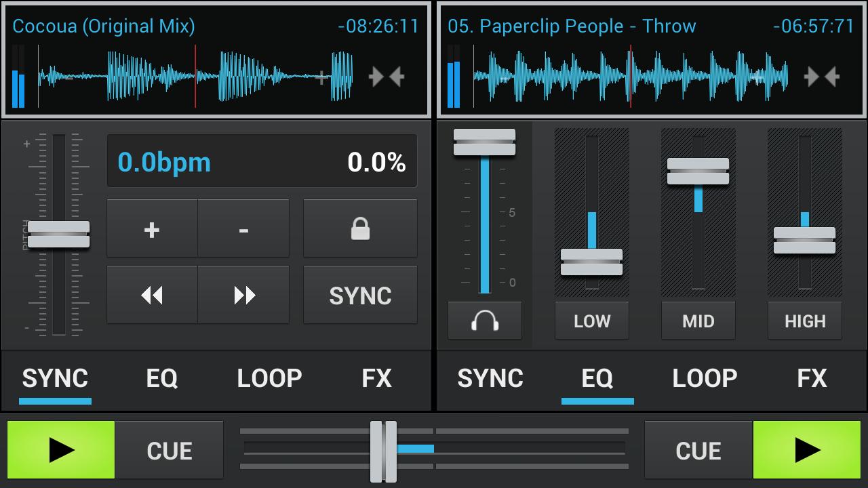Toggle the MID band button
Viewport: 868px width, 488px height.
(698, 321)
